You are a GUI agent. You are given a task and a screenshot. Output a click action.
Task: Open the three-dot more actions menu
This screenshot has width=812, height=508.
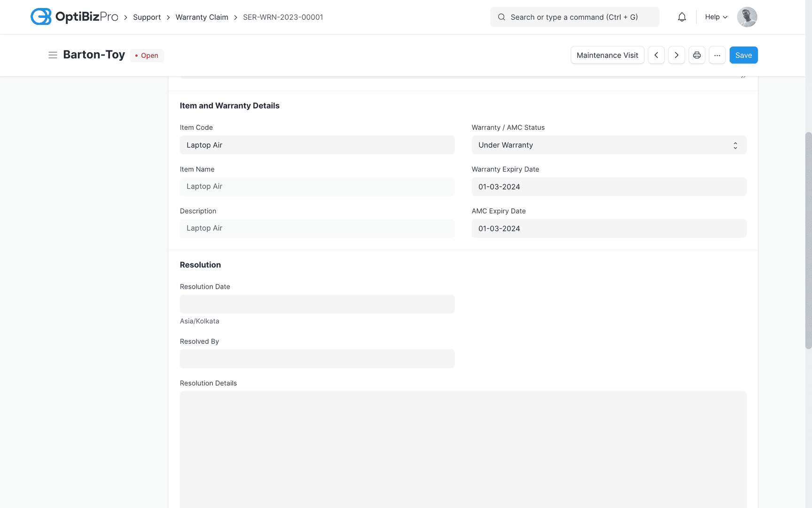pyautogui.click(x=717, y=55)
